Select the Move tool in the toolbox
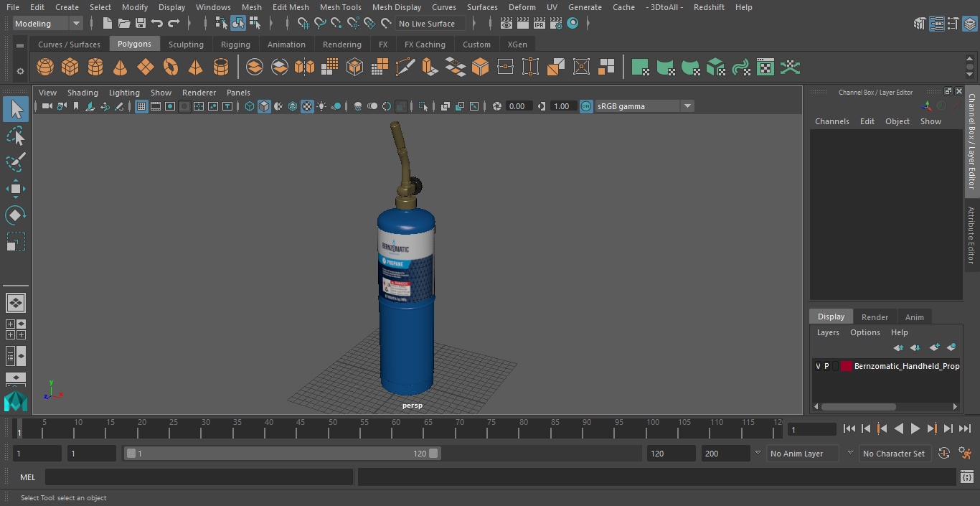 tap(15, 189)
